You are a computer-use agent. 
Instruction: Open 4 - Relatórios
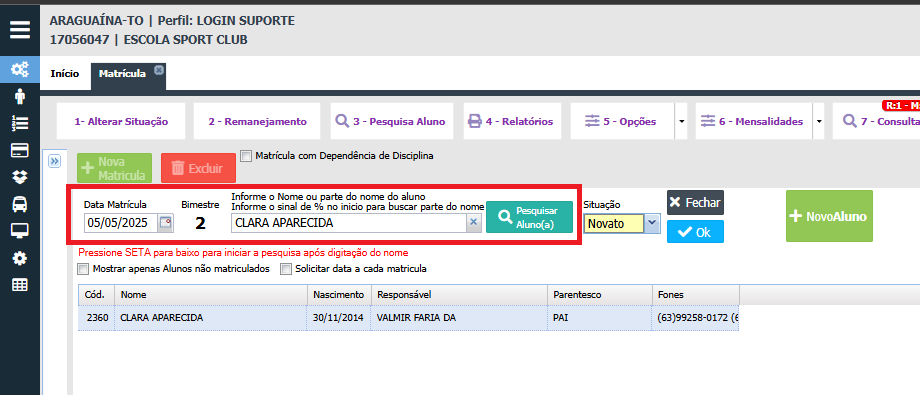point(512,121)
